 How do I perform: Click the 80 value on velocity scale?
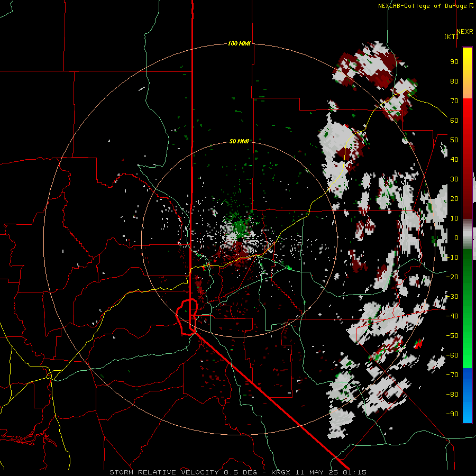(x=454, y=81)
